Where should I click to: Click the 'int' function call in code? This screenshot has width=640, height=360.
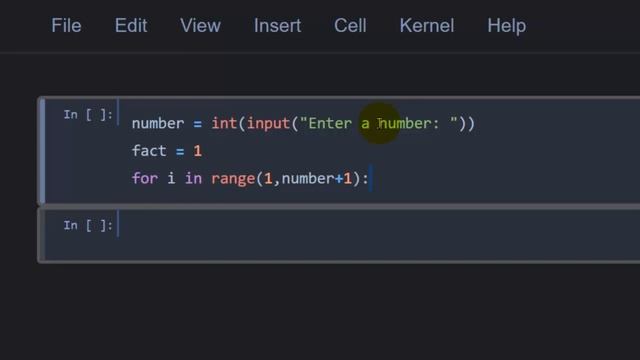[224, 123]
